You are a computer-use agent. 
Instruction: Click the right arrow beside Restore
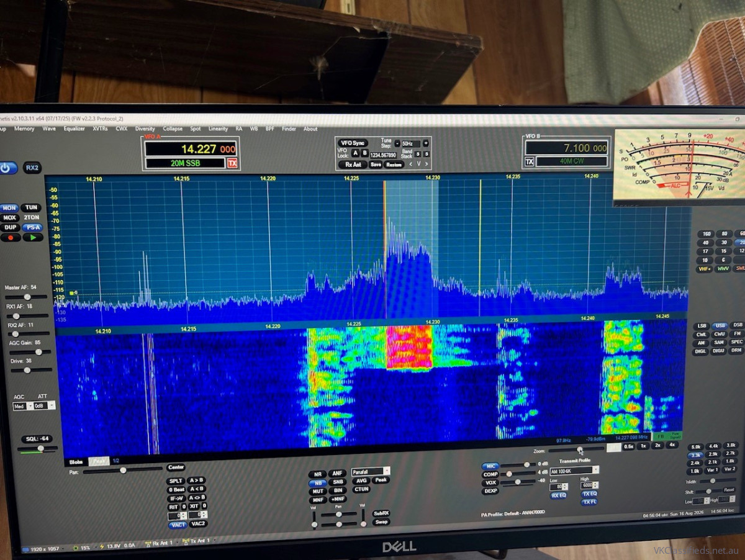click(427, 165)
